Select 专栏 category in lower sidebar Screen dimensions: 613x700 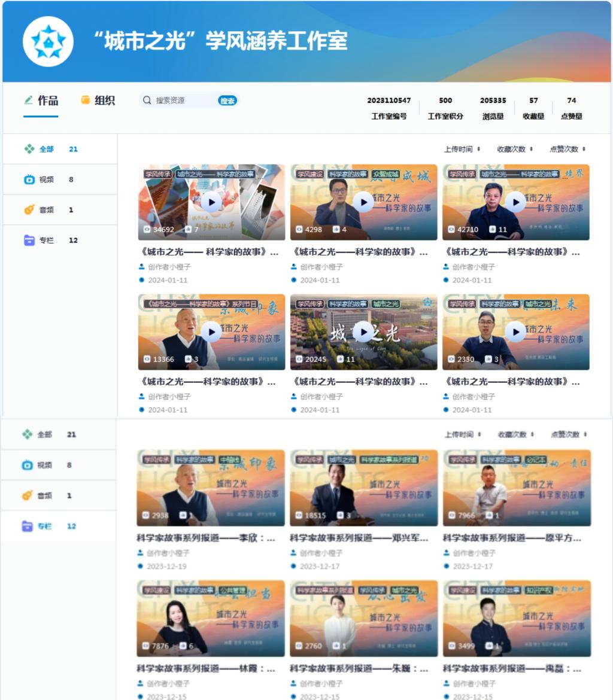[45, 526]
